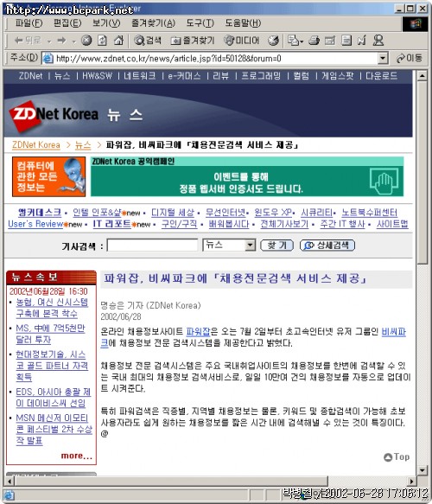Viewport: 432px width, 504px height.
Task: Open the 엠커데스크 link
Action: 40,213
